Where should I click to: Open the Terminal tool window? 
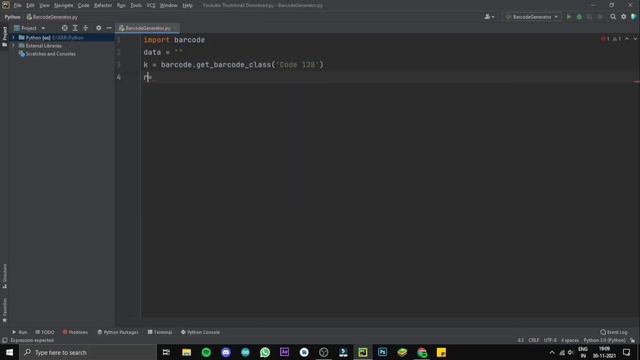click(x=160, y=332)
